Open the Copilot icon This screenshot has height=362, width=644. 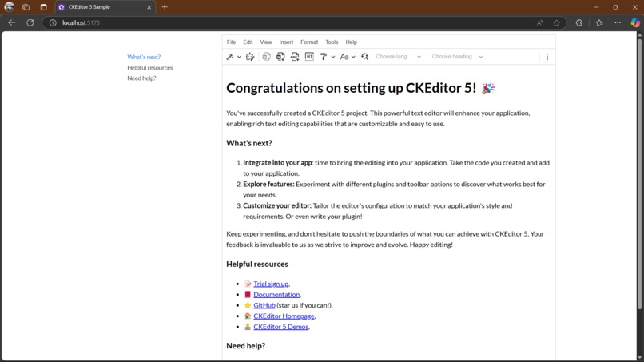pos(635,22)
